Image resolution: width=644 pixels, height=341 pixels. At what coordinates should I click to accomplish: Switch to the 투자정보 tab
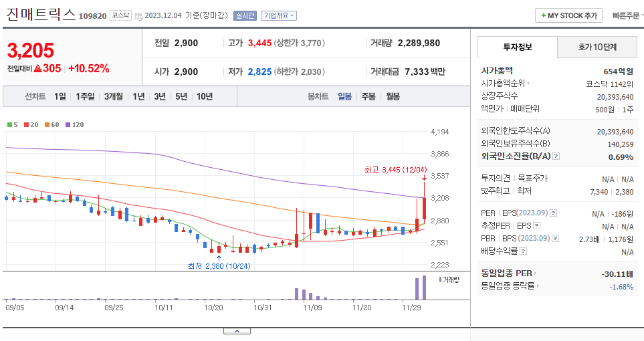pos(518,47)
